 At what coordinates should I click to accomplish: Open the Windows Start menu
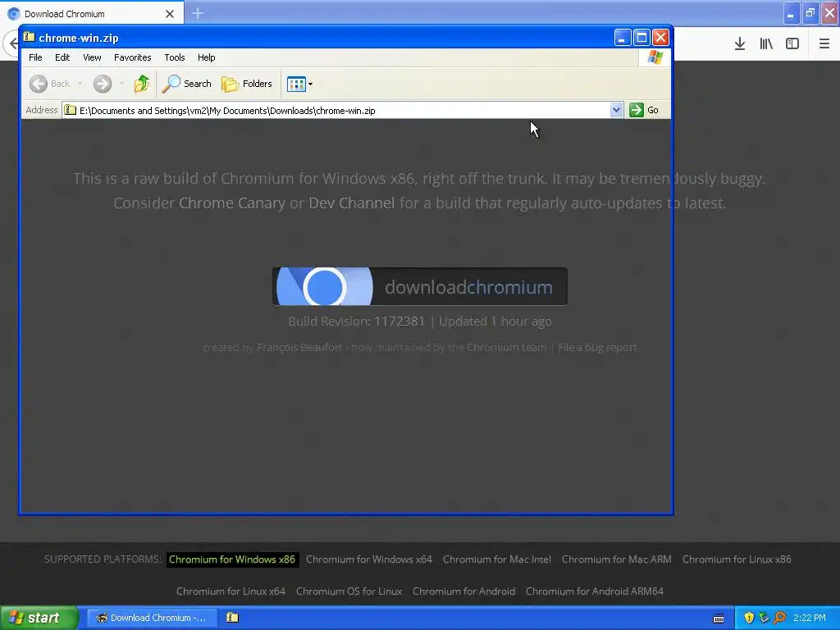[39, 618]
